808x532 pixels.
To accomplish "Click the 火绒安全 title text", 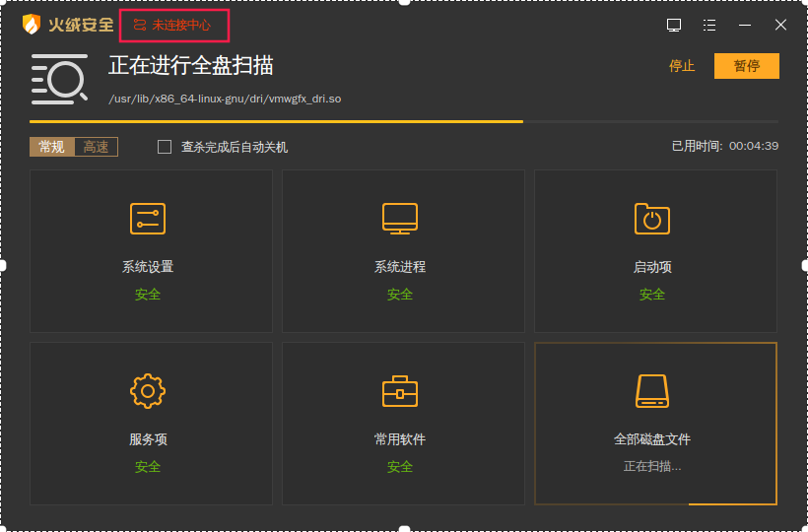I will [81, 25].
